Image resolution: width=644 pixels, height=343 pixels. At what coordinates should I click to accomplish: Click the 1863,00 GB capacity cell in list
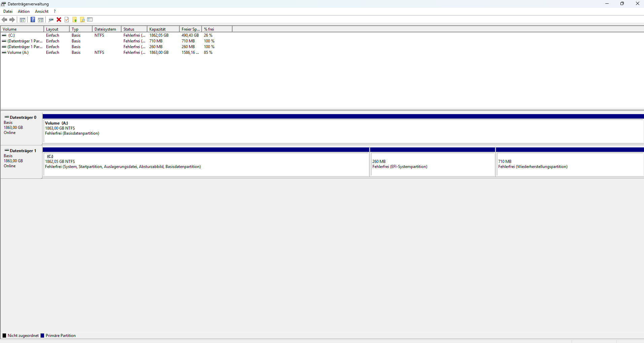click(159, 53)
